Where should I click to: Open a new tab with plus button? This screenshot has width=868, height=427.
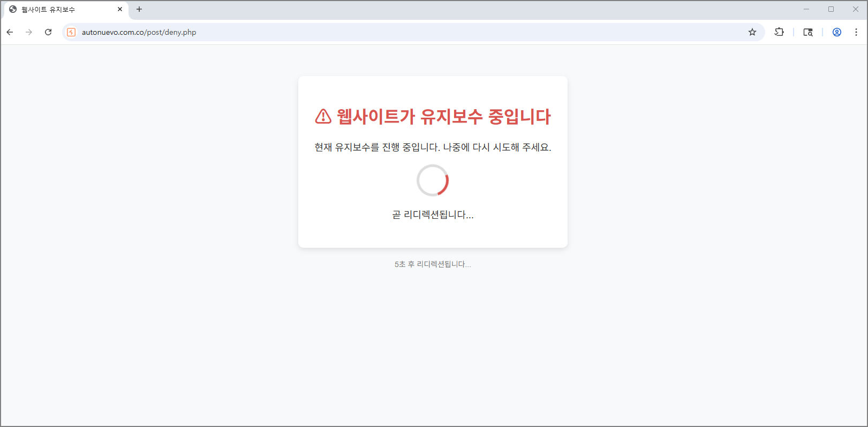pos(139,9)
